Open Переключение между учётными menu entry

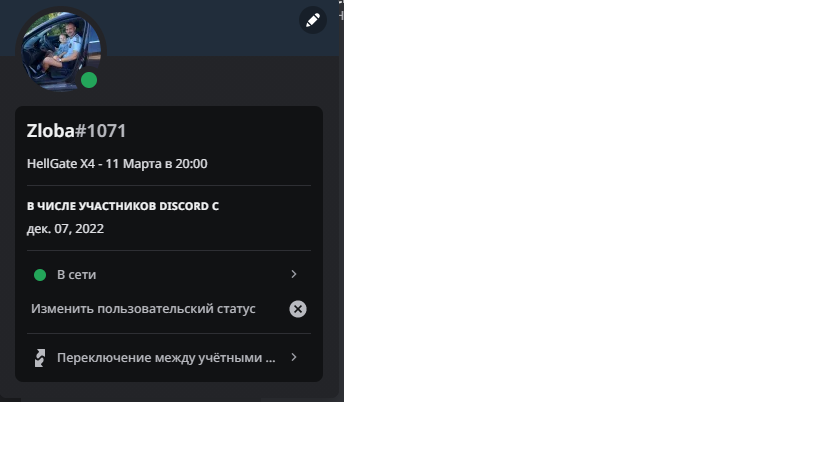point(169,358)
